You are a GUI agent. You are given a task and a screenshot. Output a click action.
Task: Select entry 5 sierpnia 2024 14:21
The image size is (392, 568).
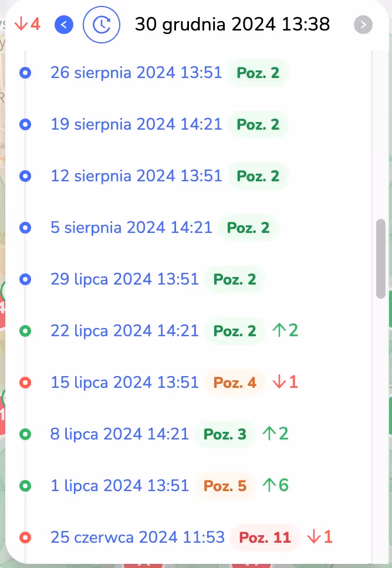pyautogui.click(x=131, y=228)
